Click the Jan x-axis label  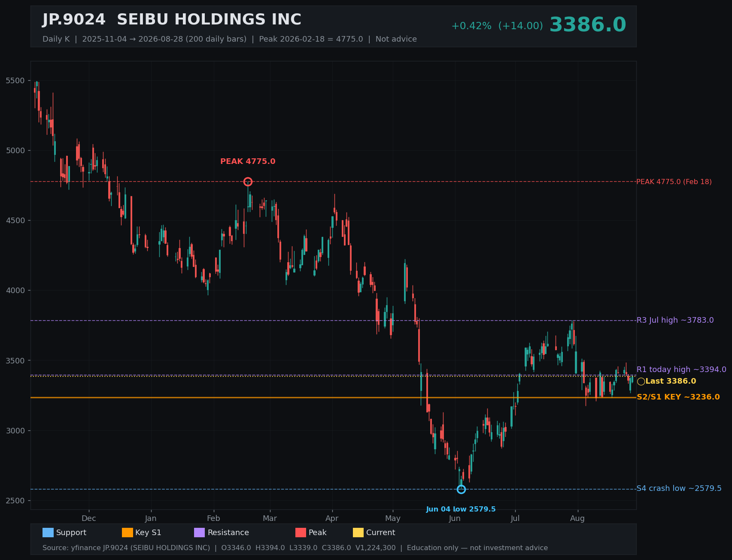(x=151, y=518)
